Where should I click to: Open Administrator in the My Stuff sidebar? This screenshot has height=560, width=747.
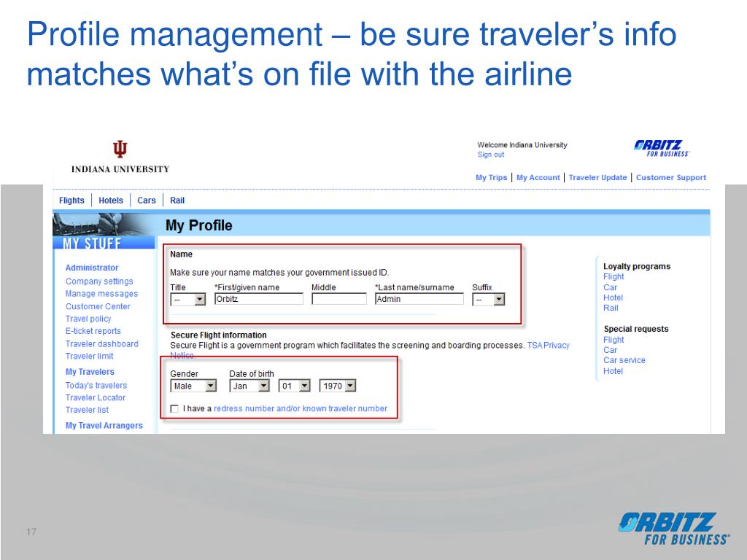92,268
